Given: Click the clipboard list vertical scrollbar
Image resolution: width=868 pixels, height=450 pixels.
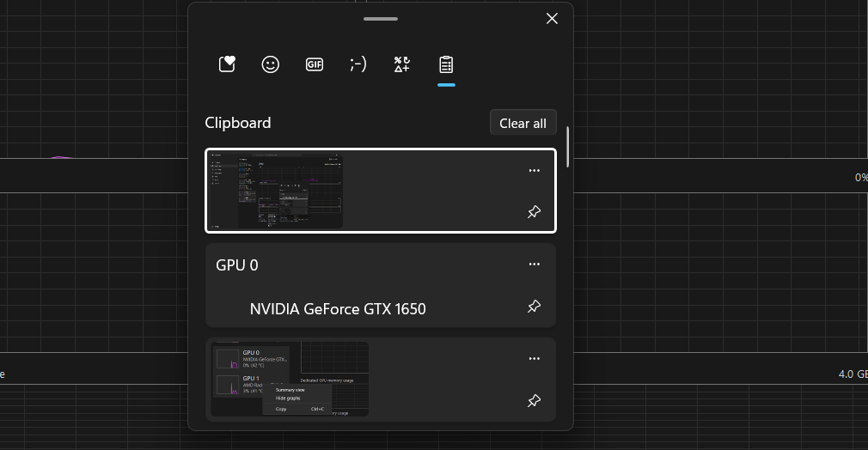Looking at the screenshot, I should coord(568,146).
